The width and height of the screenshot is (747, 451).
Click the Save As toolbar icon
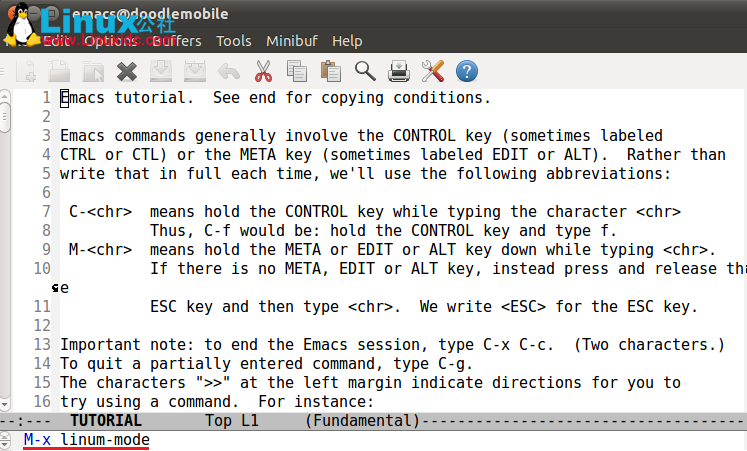[x=195, y=71]
